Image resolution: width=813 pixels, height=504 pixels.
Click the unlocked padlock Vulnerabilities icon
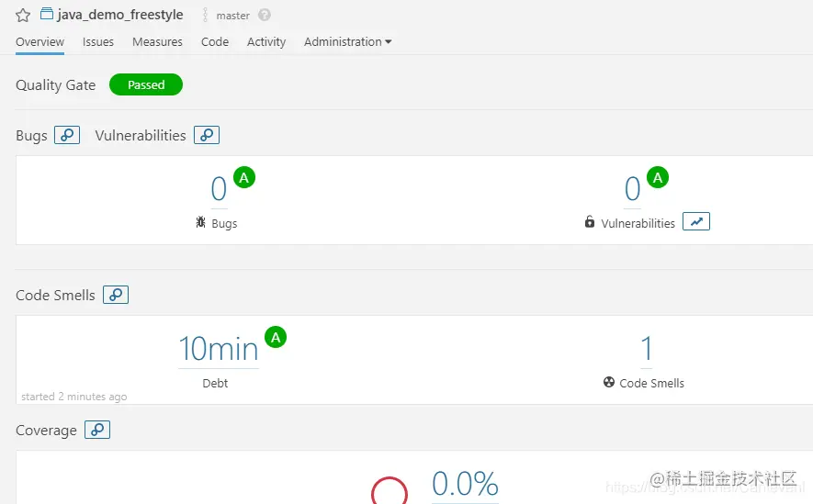point(590,221)
